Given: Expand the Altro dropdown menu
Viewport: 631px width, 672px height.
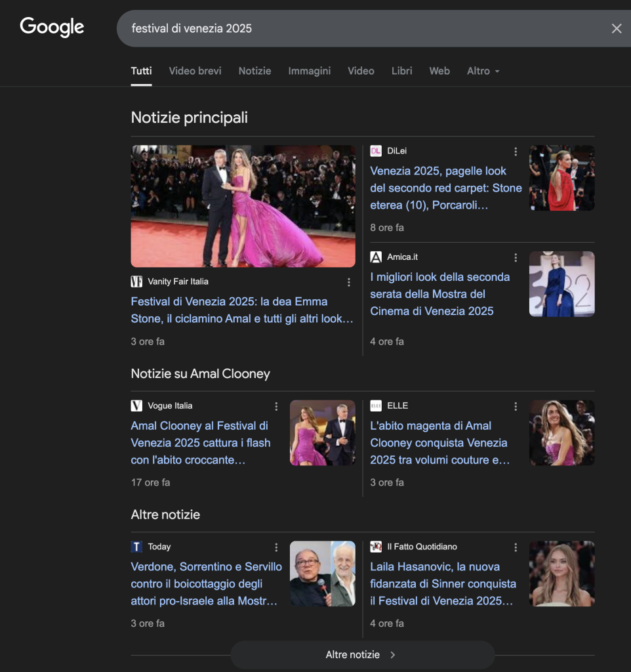Looking at the screenshot, I should [x=483, y=71].
